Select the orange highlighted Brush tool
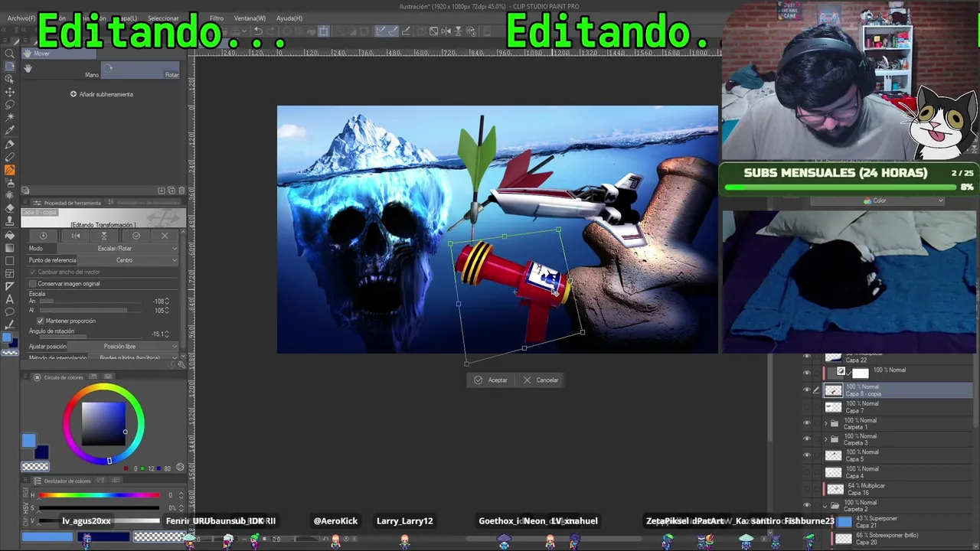Screen dimensions: 980x551 [x=10, y=170]
